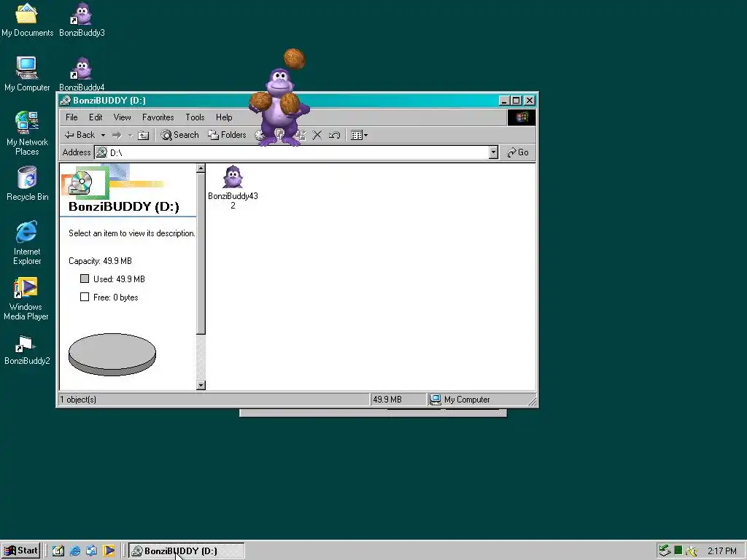Click the first system tray icon
This screenshot has width=747, height=560.
point(665,551)
